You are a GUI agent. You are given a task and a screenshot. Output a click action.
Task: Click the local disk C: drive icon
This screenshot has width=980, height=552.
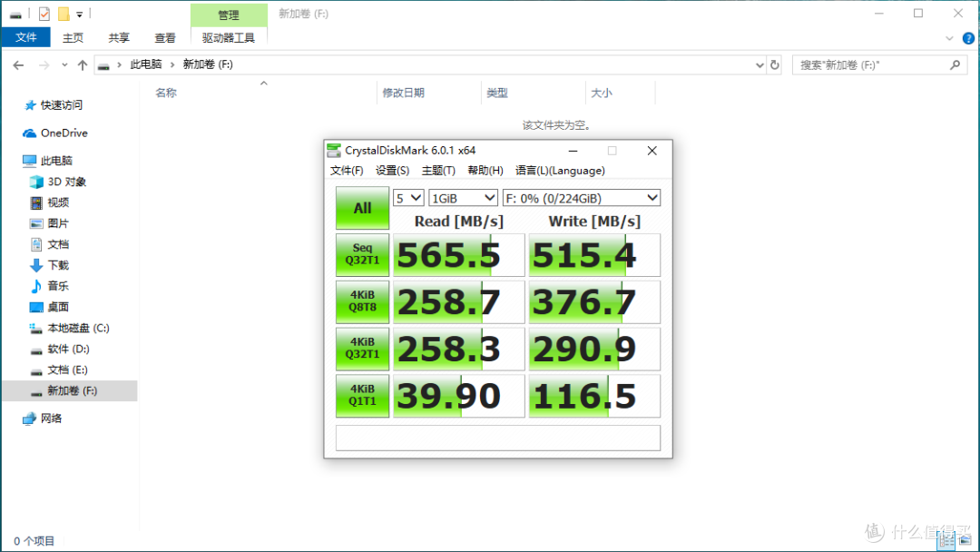pos(36,328)
